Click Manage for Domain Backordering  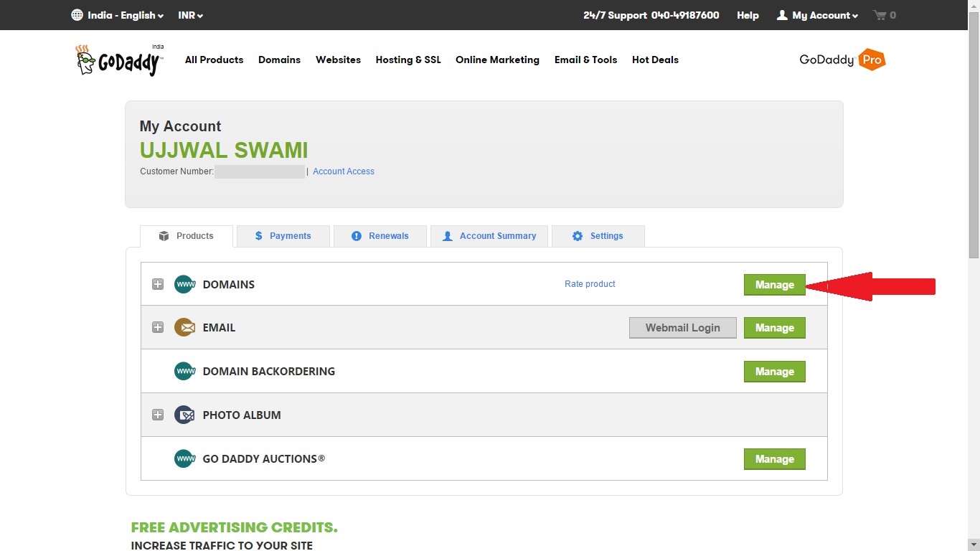click(x=775, y=372)
